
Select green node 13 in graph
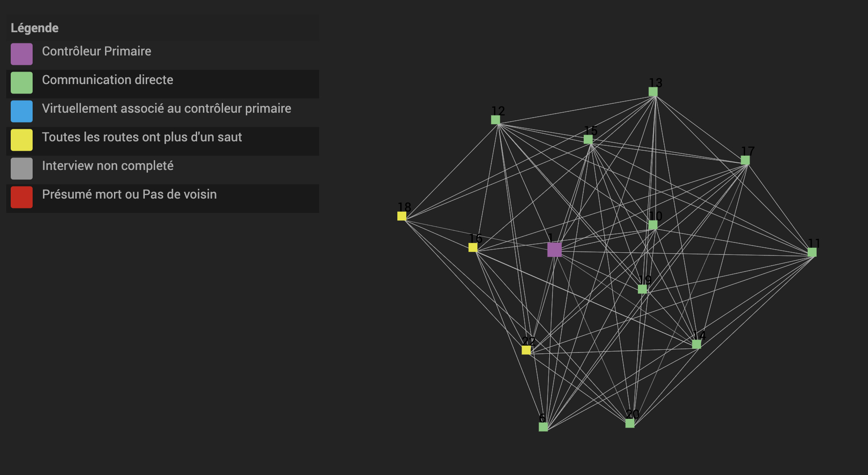pos(653,92)
